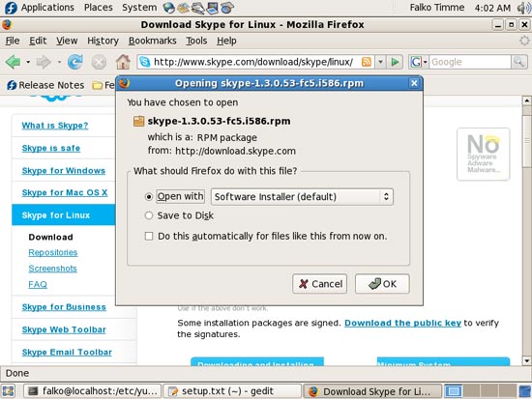This screenshot has width=532, height=399.
Task: Switch to setup.txt gedit taskbar item
Action: click(x=232, y=391)
